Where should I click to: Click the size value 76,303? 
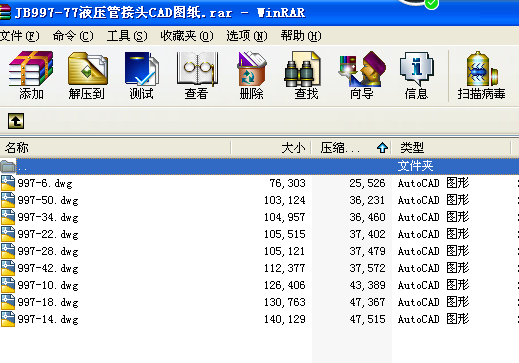tap(287, 183)
